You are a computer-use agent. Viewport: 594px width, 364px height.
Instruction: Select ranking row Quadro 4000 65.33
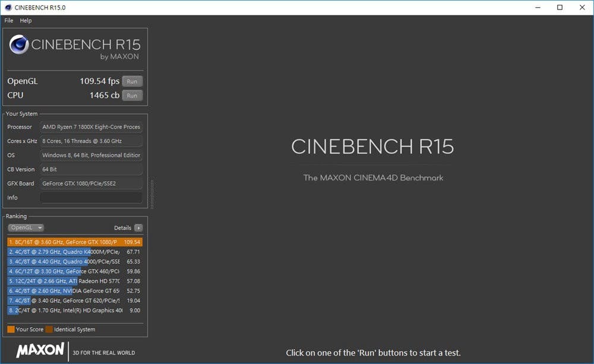point(75,262)
